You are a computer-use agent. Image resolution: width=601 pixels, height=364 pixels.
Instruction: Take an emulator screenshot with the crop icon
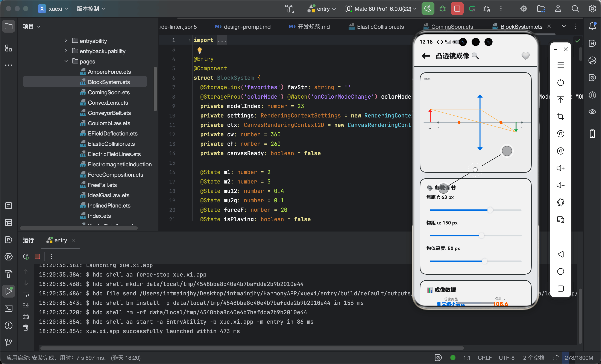(560, 117)
